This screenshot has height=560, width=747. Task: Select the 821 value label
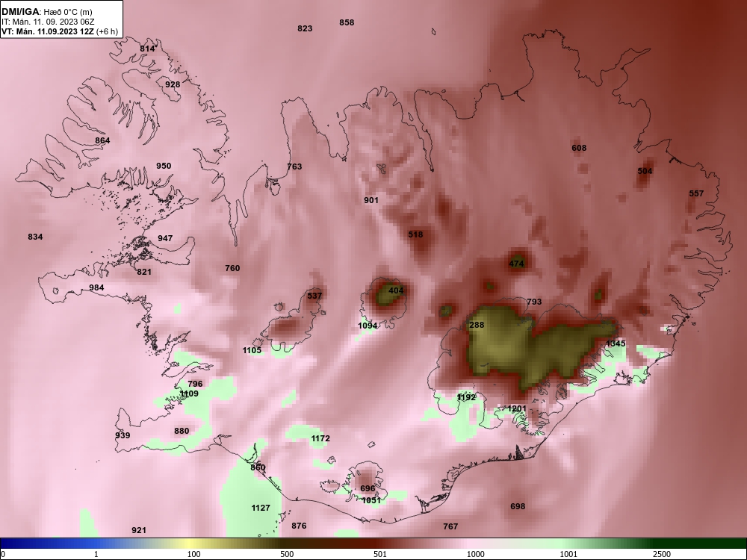tap(144, 272)
